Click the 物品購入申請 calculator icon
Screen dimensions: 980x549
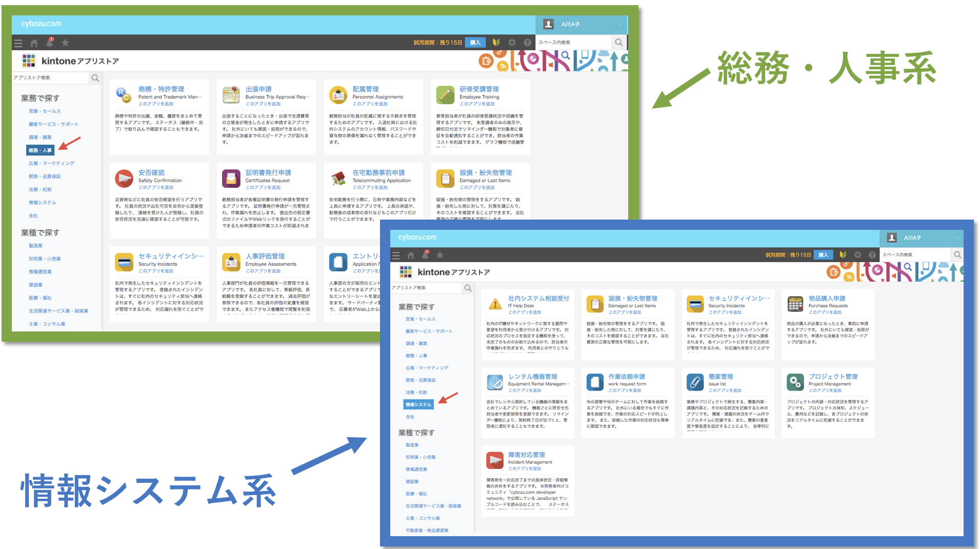(x=795, y=304)
